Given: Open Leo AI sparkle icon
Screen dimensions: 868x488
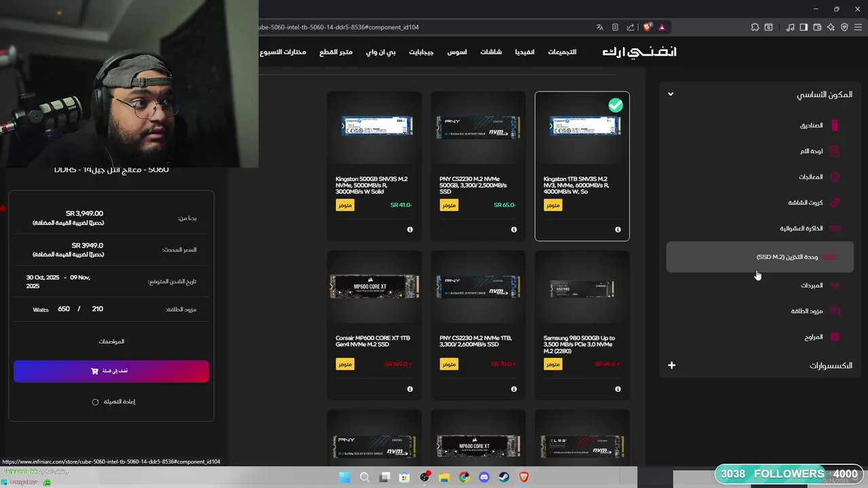Looking at the screenshot, I should tap(831, 27).
